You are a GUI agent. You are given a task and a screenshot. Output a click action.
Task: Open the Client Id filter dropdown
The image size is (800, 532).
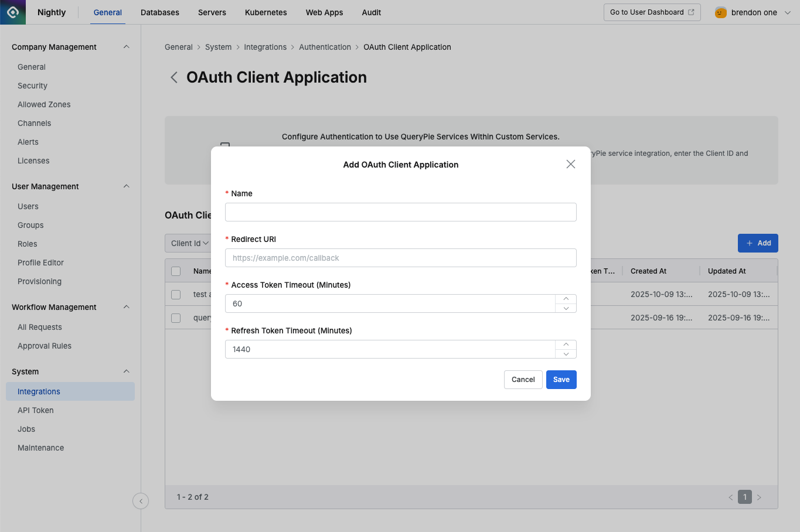189,243
